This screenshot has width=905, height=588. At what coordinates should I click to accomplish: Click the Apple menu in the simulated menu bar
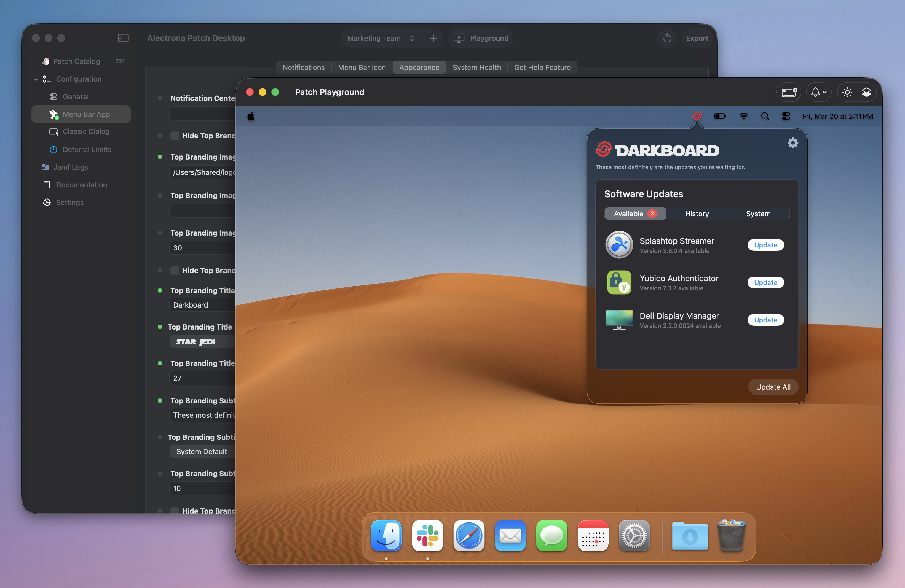point(251,116)
